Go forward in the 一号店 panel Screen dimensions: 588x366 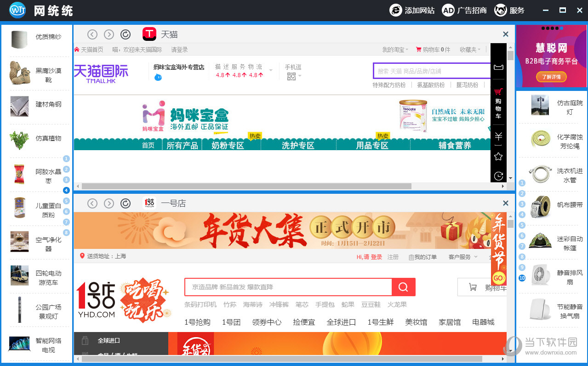(x=109, y=203)
